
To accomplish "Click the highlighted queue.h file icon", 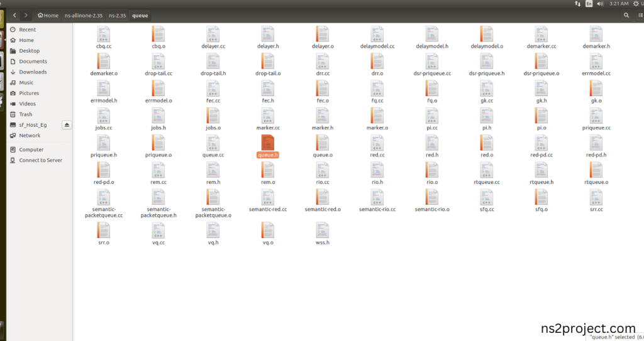I will pos(268,143).
